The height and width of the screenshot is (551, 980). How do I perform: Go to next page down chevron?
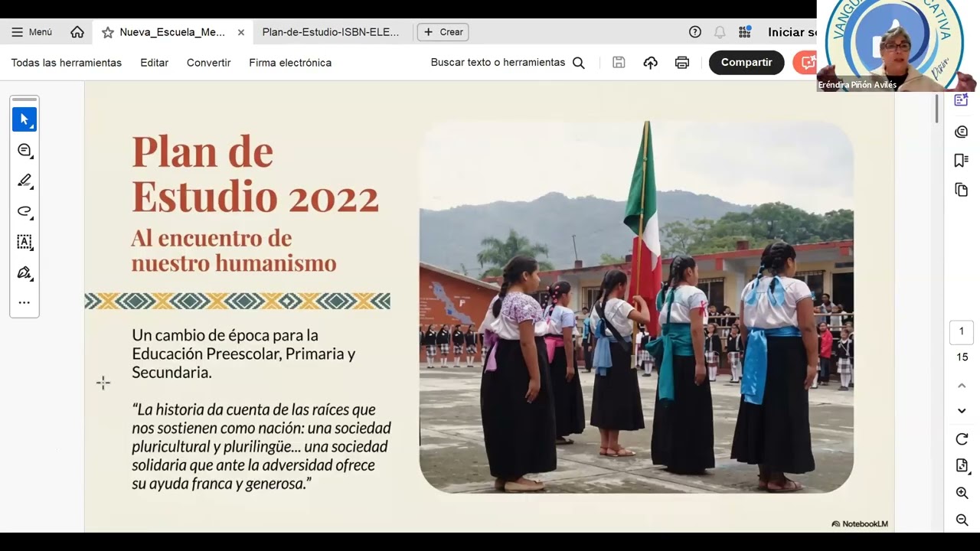[962, 411]
